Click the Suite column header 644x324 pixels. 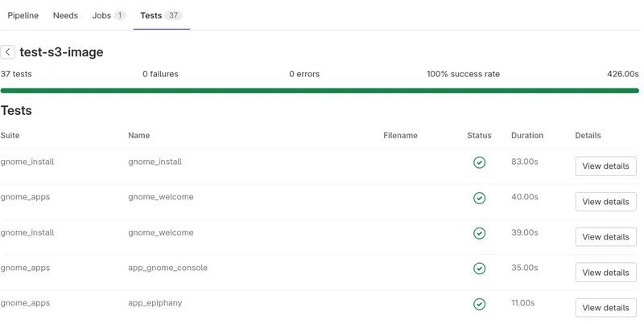click(10, 136)
